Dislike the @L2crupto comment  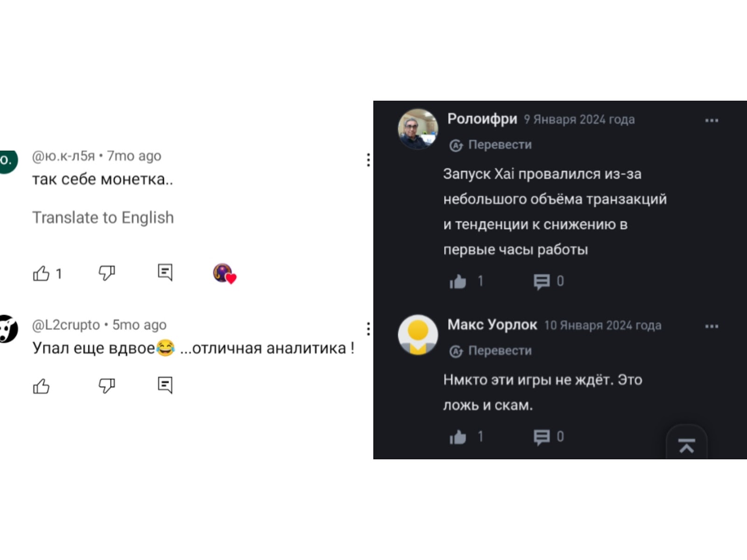pyautogui.click(x=106, y=385)
